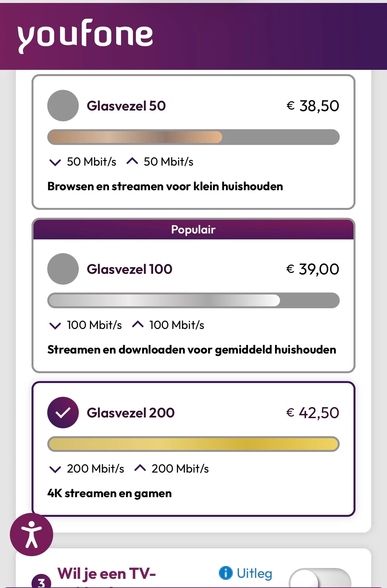This screenshot has width=387, height=588.
Task: Click the Uitleg info icon
Action: point(226,573)
